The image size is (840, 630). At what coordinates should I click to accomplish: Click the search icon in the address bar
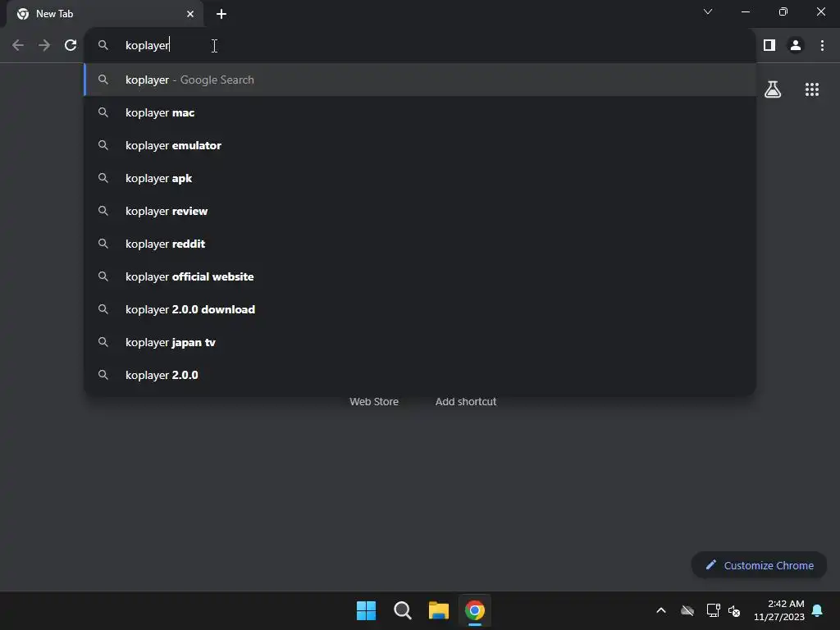point(103,46)
